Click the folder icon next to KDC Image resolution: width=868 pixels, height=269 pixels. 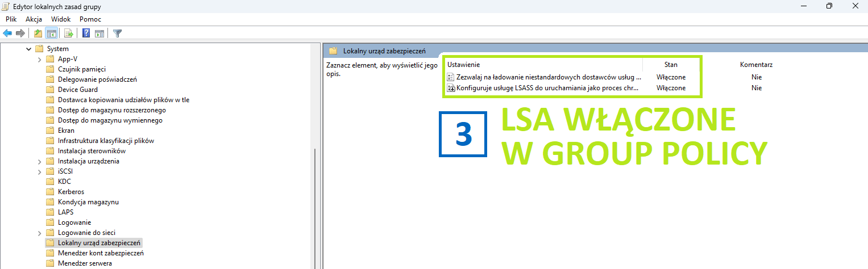coord(50,182)
